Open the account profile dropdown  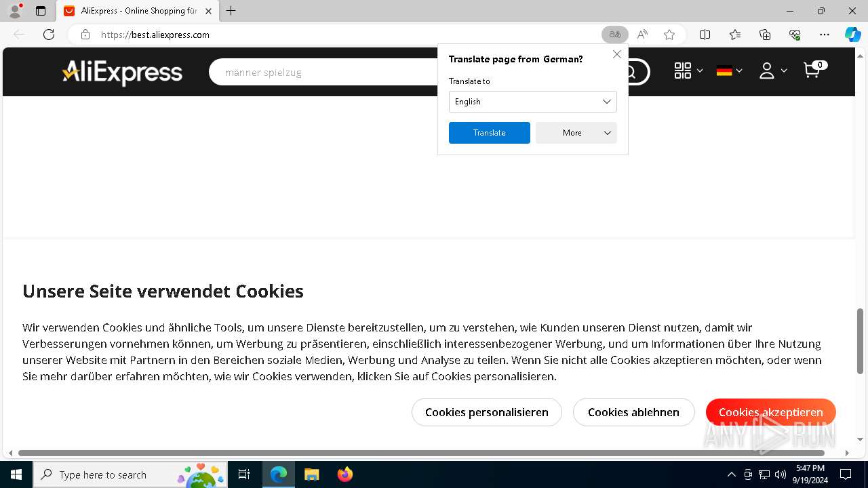[773, 70]
